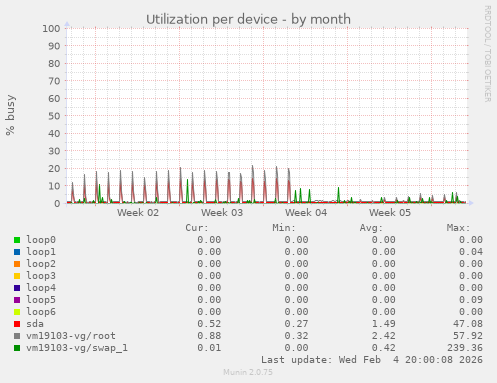This screenshot has width=497, height=383.
Task: Click sda max value 47.08
Action: pyautogui.click(x=468, y=324)
